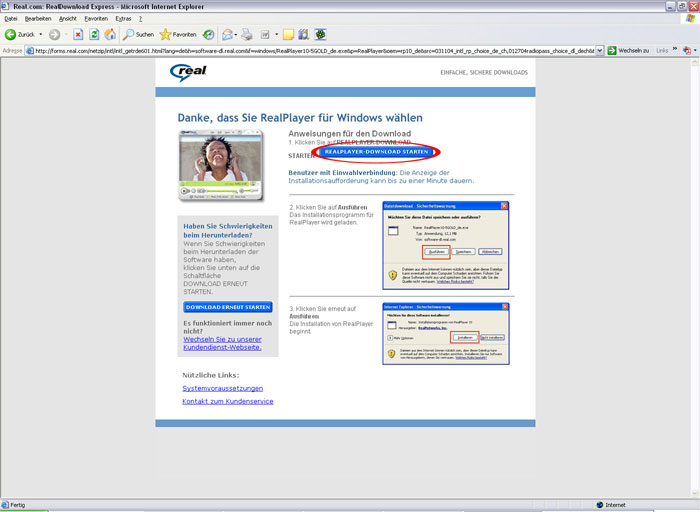Open the Datei menu

pyautogui.click(x=11, y=19)
